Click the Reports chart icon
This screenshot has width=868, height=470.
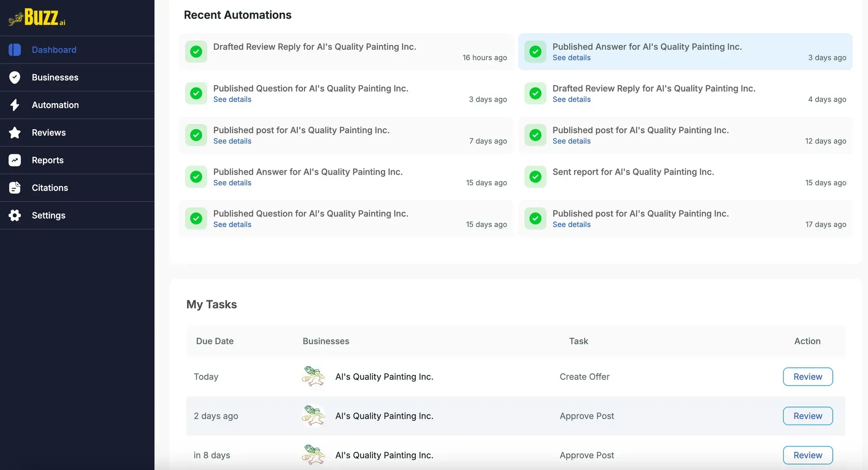coord(14,160)
